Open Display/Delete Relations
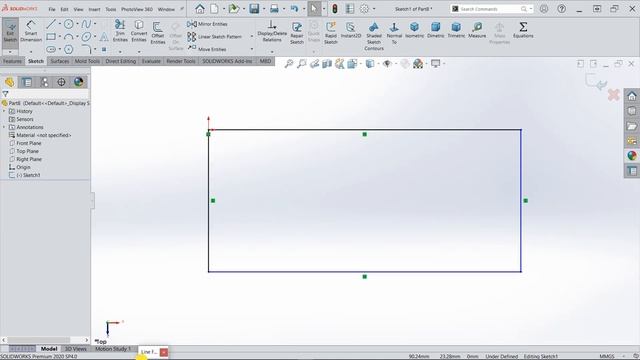 pyautogui.click(x=272, y=31)
